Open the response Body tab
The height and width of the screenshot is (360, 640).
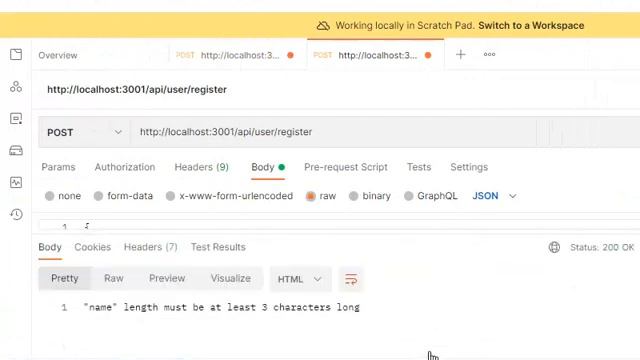pyautogui.click(x=50, y=247)
